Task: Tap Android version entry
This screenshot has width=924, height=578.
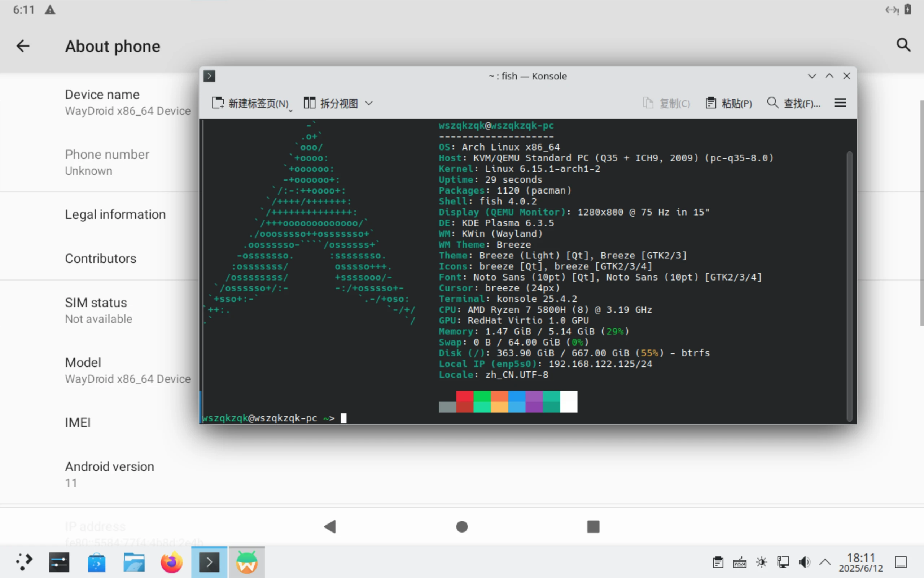Action: pos(110,474)
